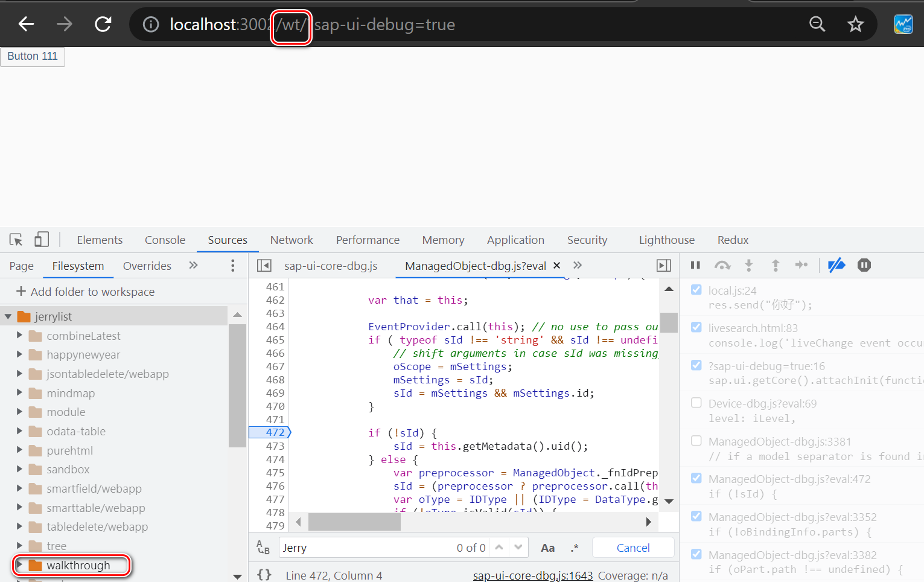The height and width of the screenshot is (582, 924).
Task: Toggle match case in search
Action: (547, 548)
